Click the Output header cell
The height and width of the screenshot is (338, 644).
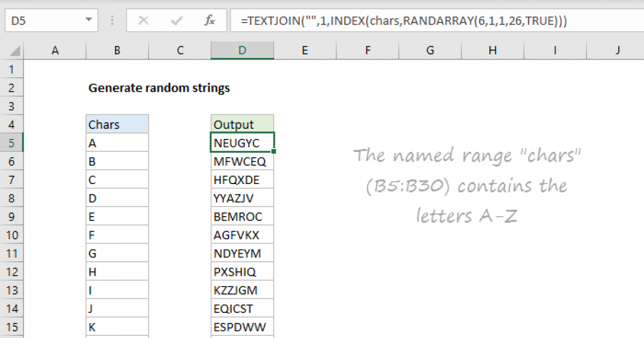pos(243,124)
